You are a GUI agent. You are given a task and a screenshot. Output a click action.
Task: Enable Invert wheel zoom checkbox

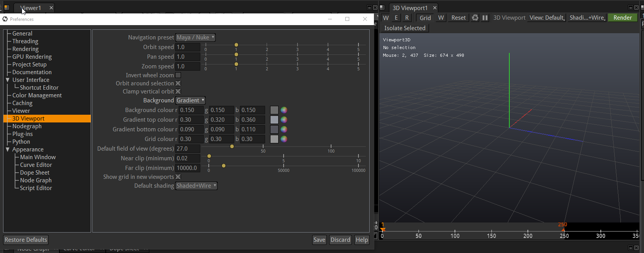(178, 75)
